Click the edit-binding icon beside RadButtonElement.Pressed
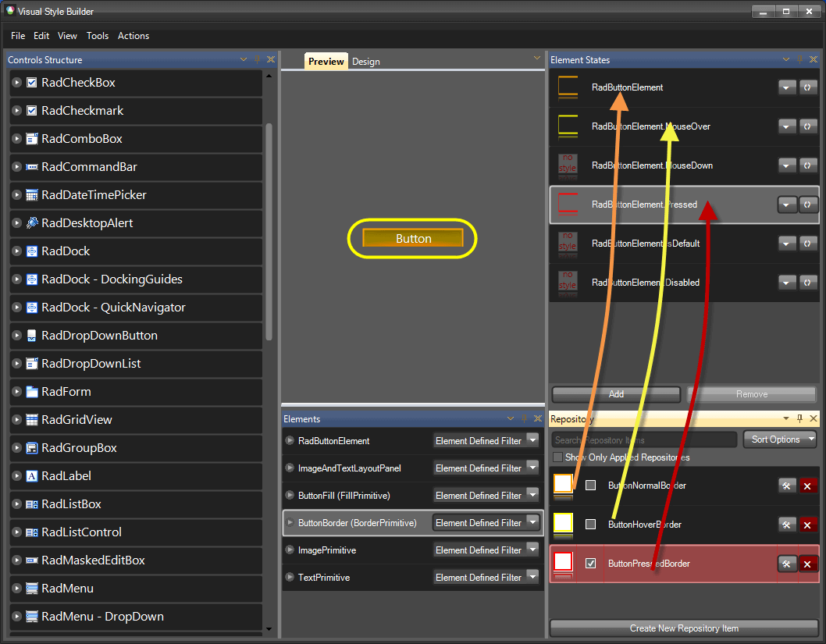 click(x=808, y=204)
